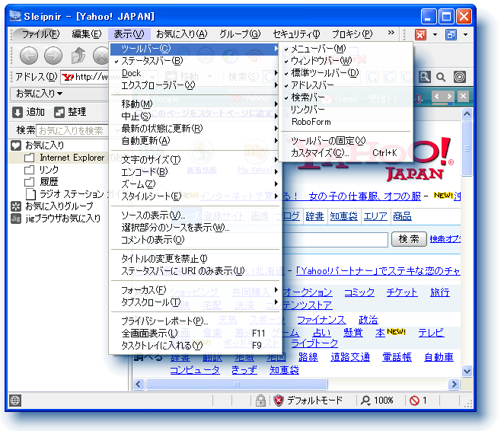Screen dimensions: 504x431
Task: Open the 辞書 search tab link
Action: (x=314, y=216)
